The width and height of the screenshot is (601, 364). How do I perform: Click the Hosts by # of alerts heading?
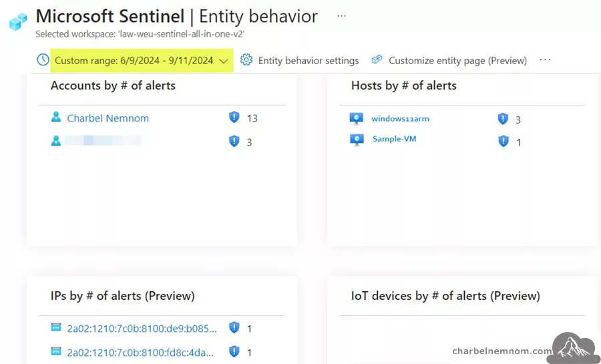tap(404, 85)
